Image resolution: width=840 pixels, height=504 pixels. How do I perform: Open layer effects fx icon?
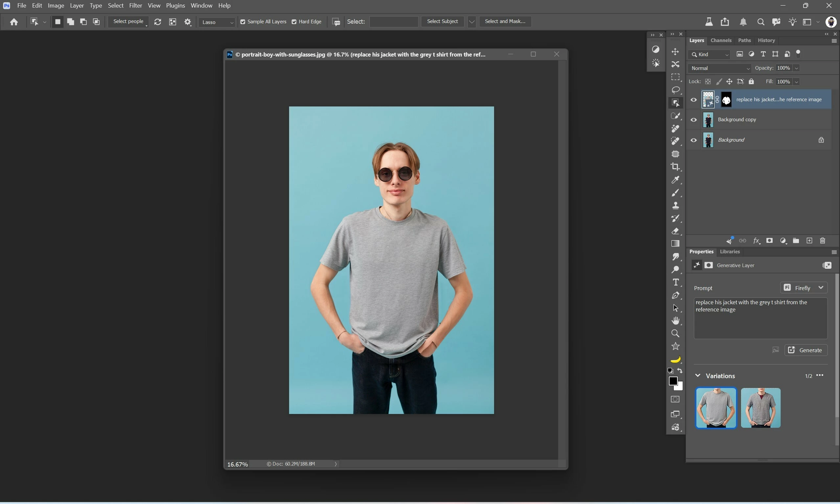[757, 241]
